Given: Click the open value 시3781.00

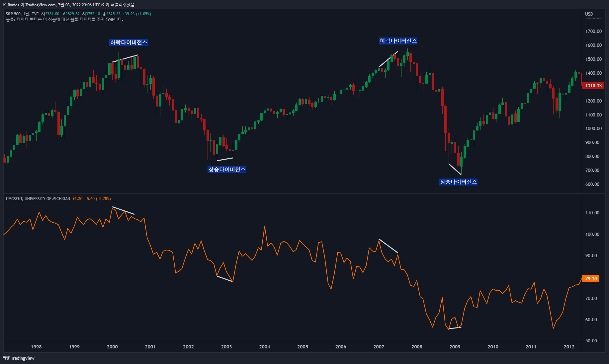Looking at the screenshot, I should [50, 14].
